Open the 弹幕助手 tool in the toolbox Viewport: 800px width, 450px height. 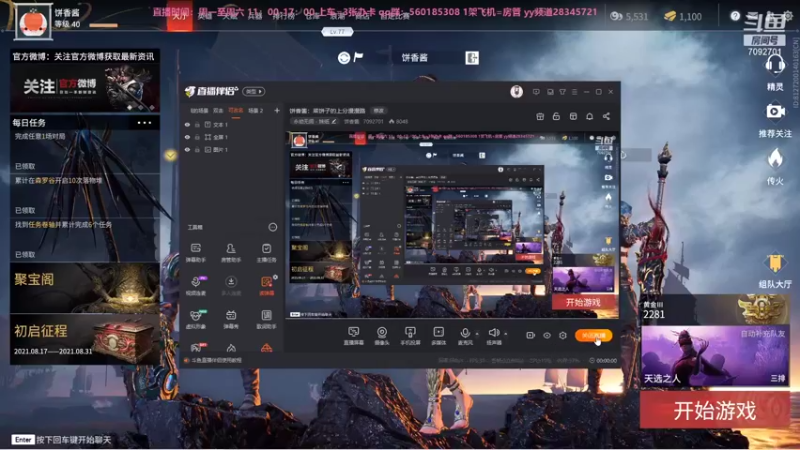(195, 252)
